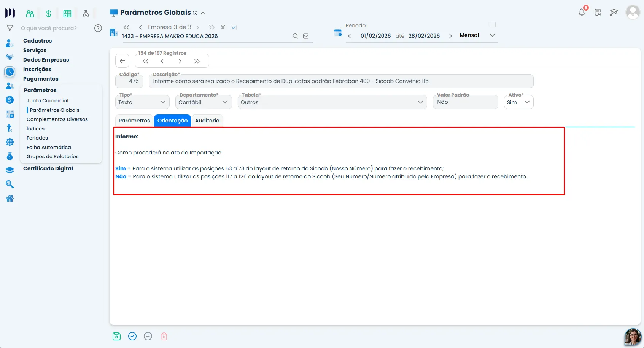Viewport: 644px width, 348px height.
Task: Click the Valor Padrão field showing Não
Action: 465,102
